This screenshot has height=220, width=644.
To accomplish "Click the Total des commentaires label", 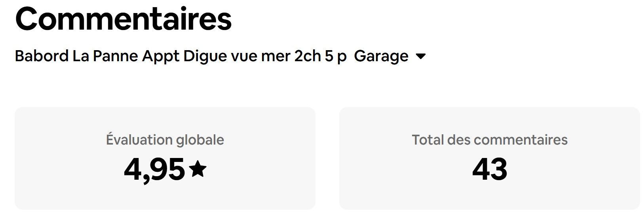I will (490, 140).
